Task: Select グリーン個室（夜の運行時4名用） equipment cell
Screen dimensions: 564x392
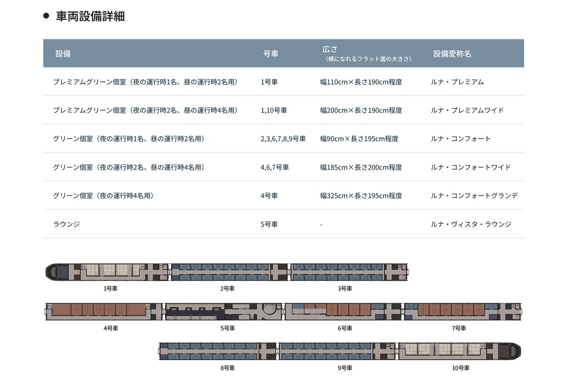Action: point(103,196)
